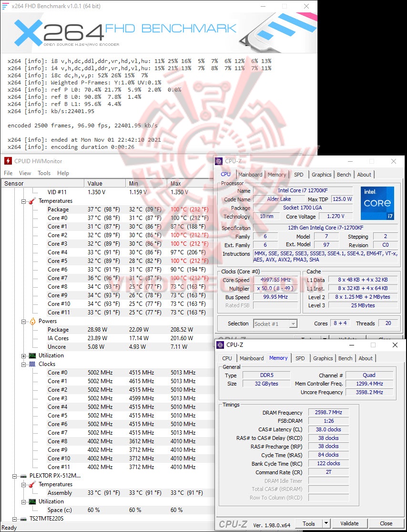Click the Utilization icon under TS2TMTE220S drive
407x532 pixels.
pos(31,501)
